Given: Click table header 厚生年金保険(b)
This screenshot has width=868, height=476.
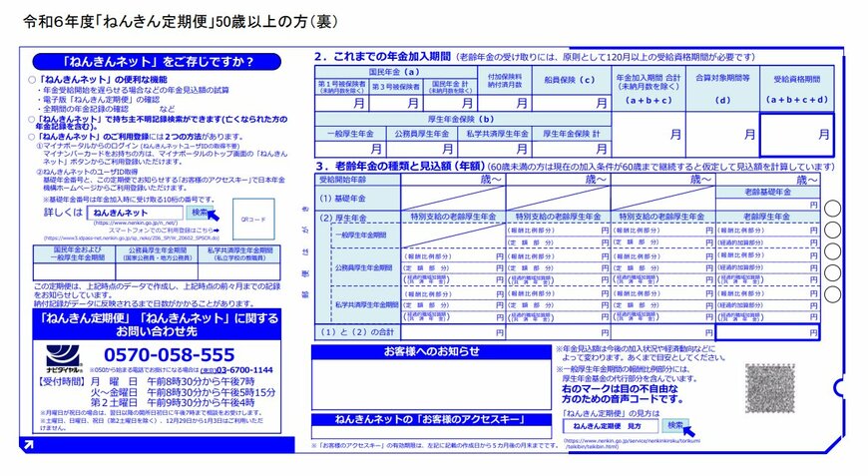Looking at the screenshot, I should 461,119.
